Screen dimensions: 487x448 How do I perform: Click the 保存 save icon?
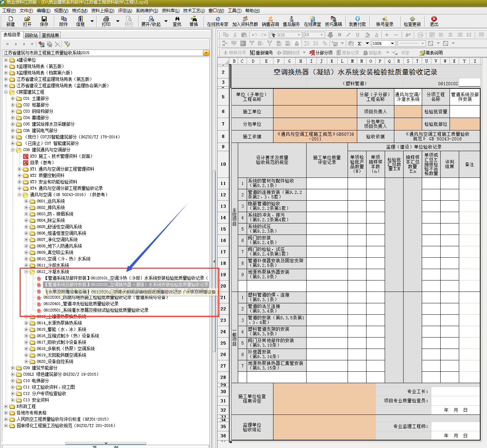[x=44, y=21]
